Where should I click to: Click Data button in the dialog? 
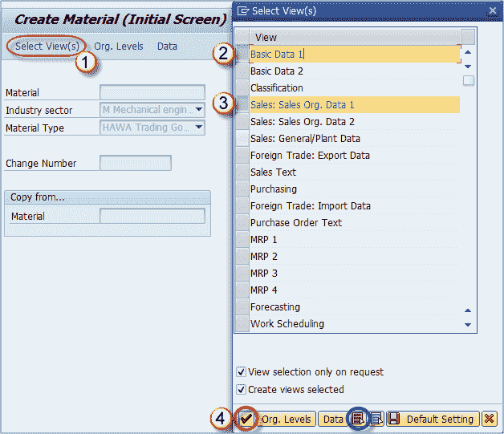coord(333,419)
